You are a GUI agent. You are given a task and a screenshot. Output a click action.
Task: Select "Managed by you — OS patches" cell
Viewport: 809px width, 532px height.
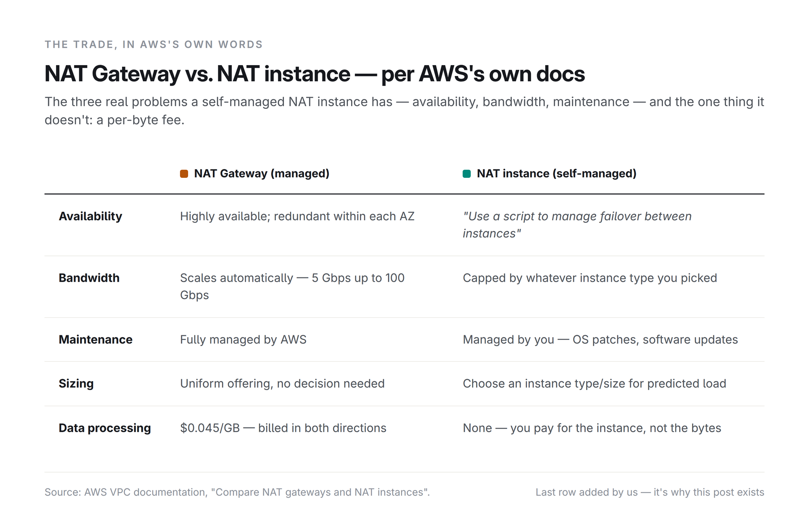[600, 340]
